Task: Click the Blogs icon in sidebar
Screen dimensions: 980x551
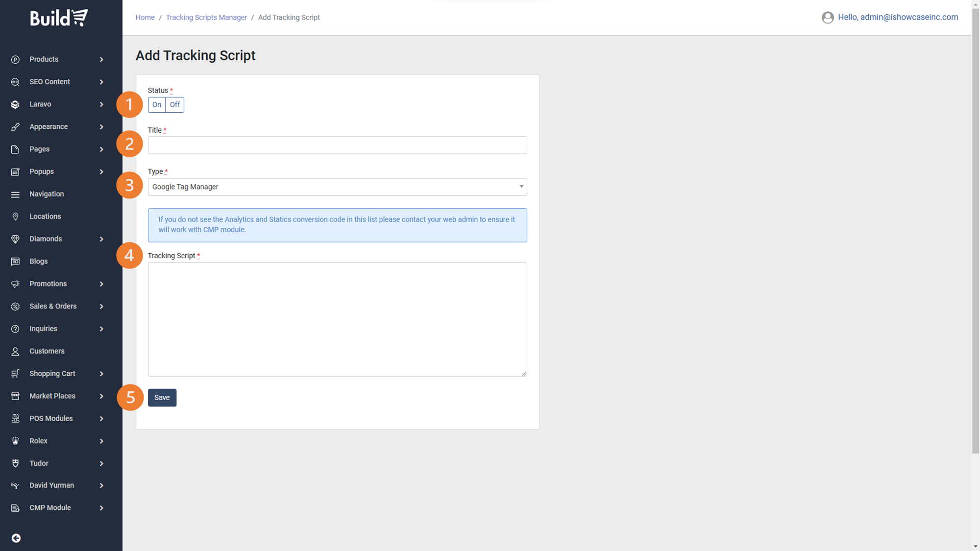Action: point(15,261)
